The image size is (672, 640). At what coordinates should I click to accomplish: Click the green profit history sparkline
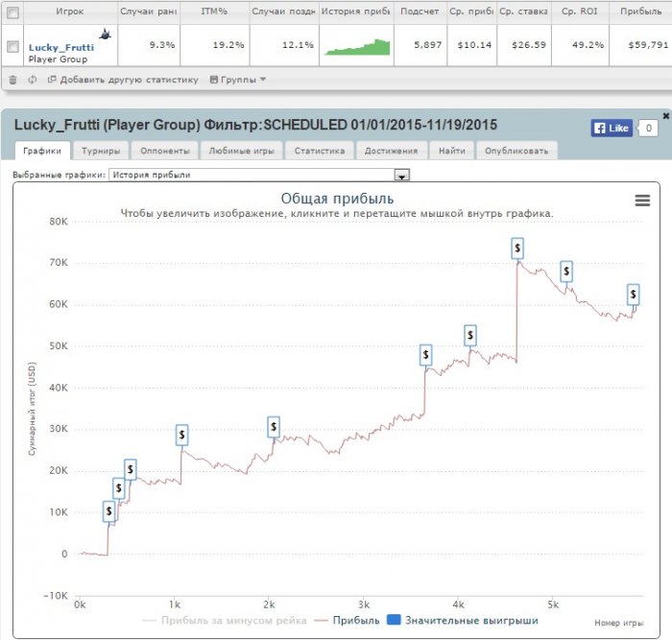357,47
